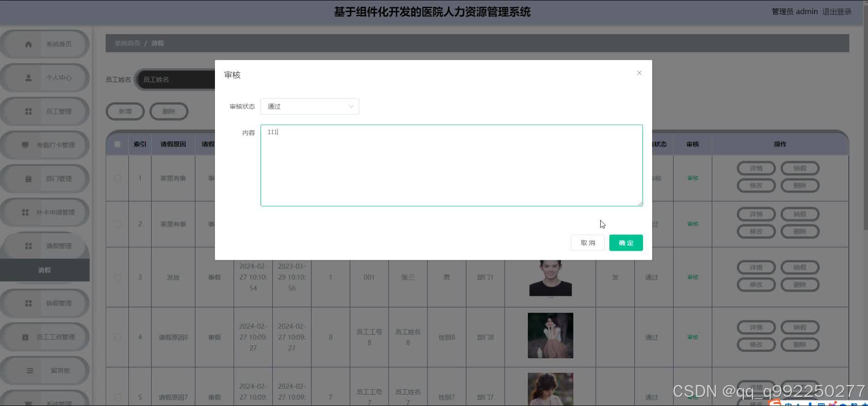Click the 请假原因 column header

(x=173, y=144)
